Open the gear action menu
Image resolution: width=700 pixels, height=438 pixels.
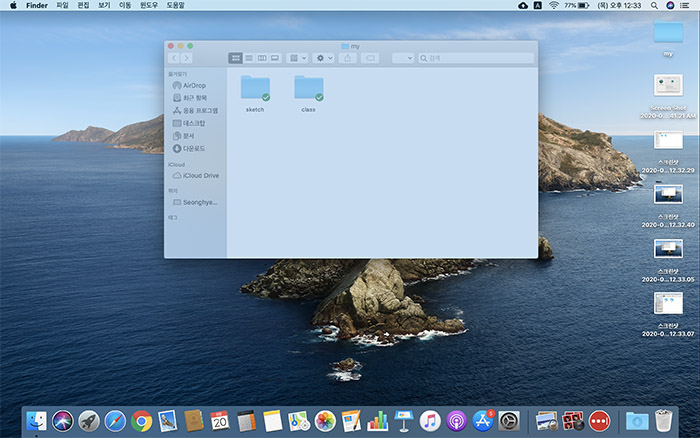[324, 58]
